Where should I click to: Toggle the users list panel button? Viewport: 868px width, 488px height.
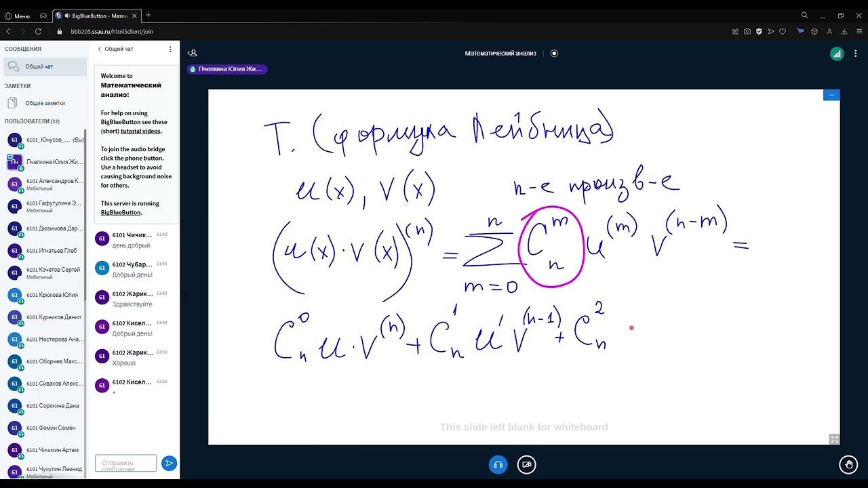point(193,53)
